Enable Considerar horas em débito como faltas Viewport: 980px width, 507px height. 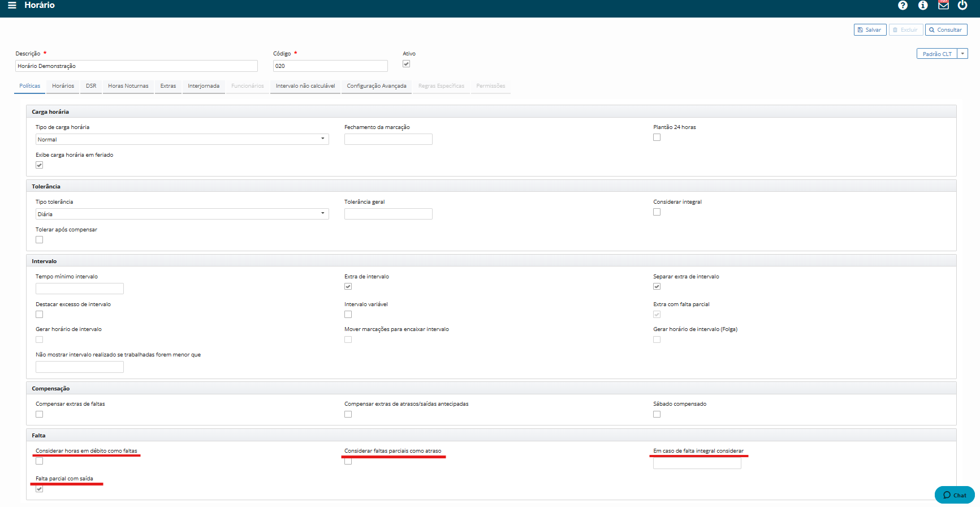[x=39, y=461]
